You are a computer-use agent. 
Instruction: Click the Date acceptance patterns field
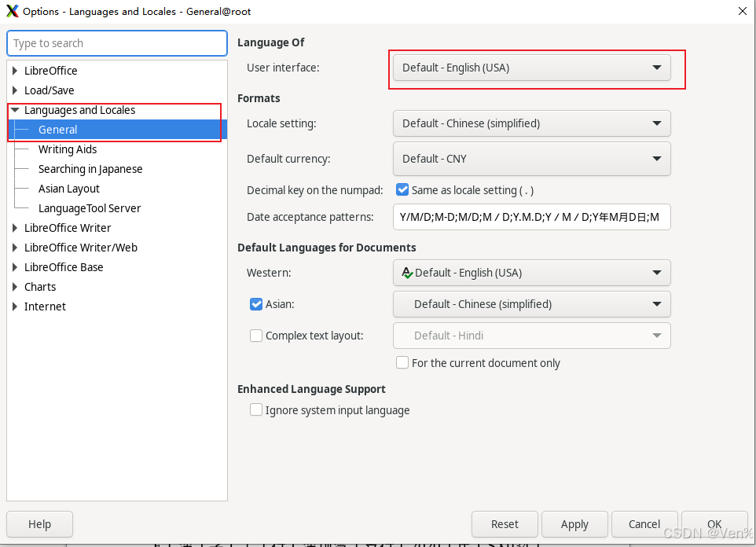[x=531, y=217]
